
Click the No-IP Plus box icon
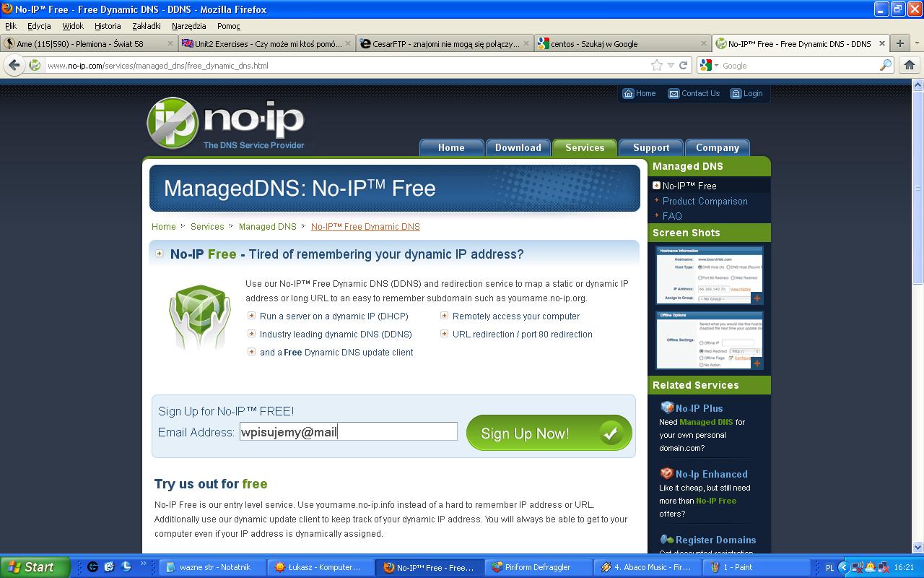[667, 407]
